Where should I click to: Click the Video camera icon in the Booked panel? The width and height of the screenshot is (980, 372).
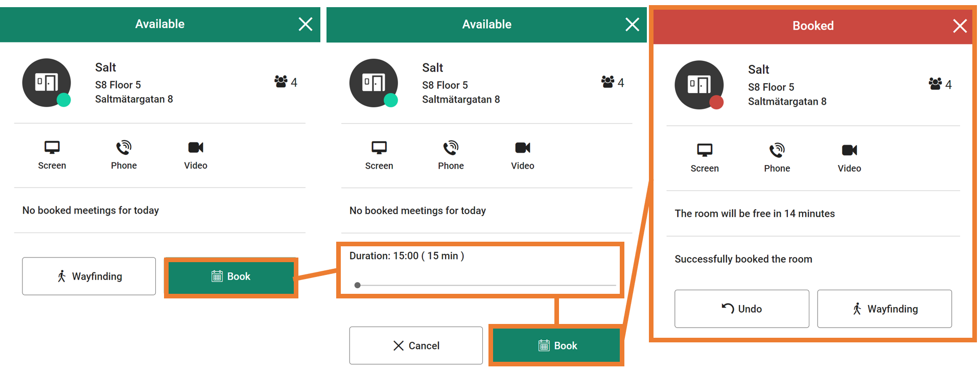coord(849,150)
